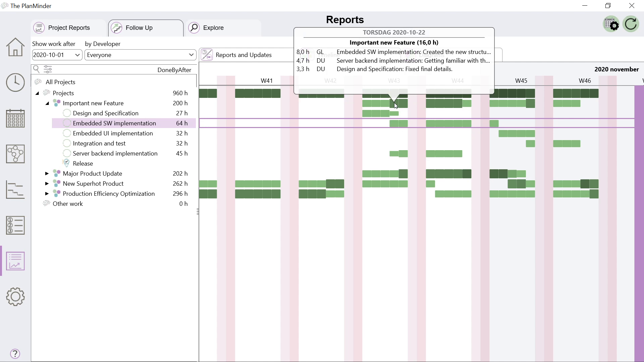Click the refresh icon in the top-right

(x=631, y=24)
